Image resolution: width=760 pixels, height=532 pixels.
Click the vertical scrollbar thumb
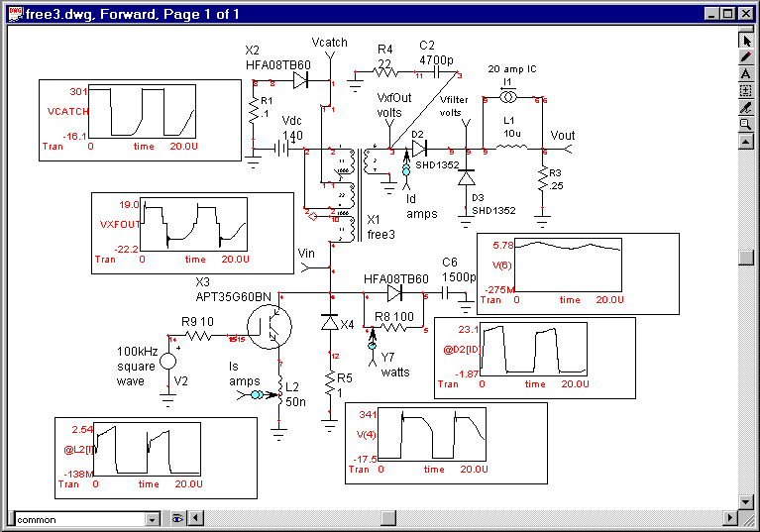pyautogui.click(x=747, y=258)
